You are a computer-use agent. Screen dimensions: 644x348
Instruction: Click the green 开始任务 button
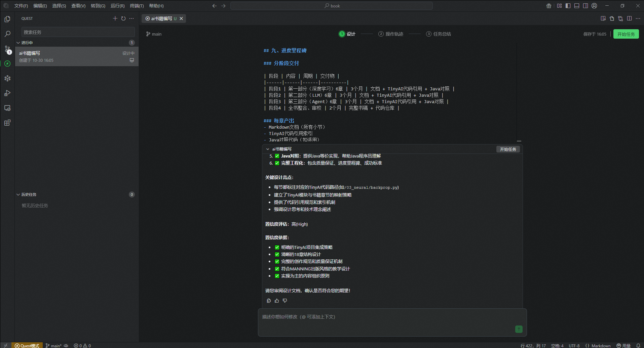pos(626,34)
